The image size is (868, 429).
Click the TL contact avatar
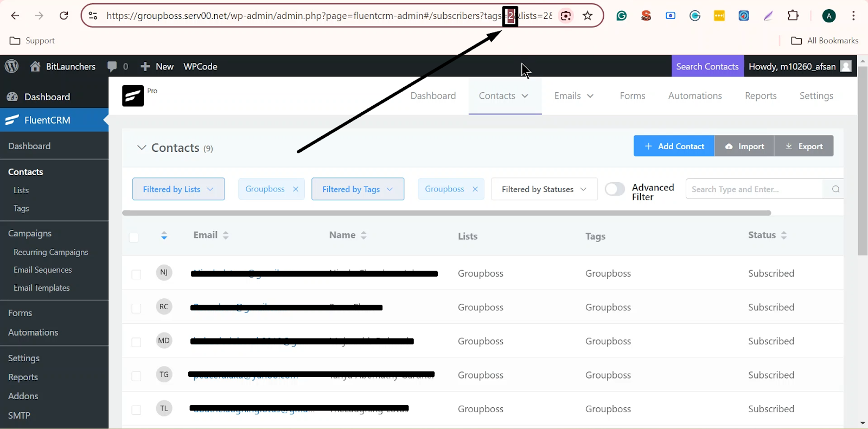coord(164,408)
